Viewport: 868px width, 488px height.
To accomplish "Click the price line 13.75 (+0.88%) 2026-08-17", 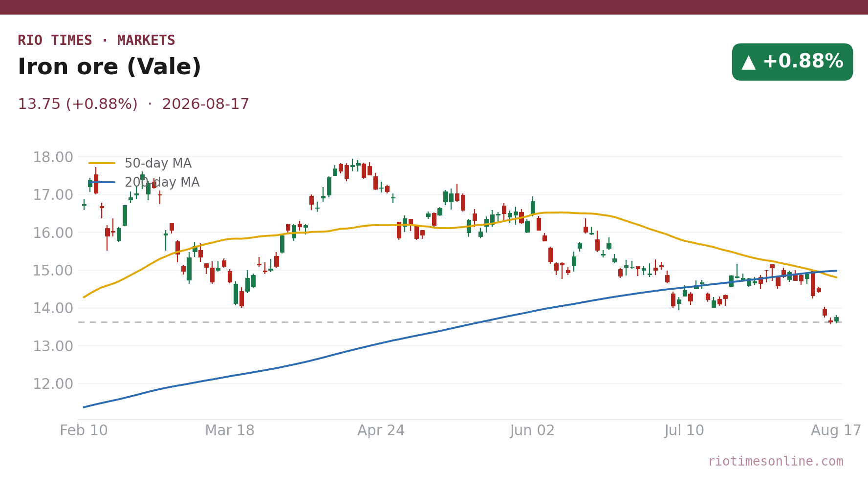I will pos(133,105).
